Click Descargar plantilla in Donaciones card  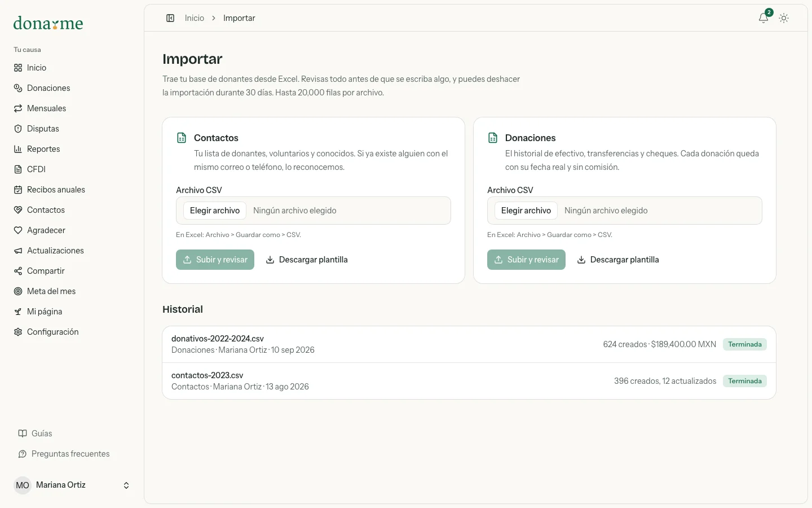point(618,260)
